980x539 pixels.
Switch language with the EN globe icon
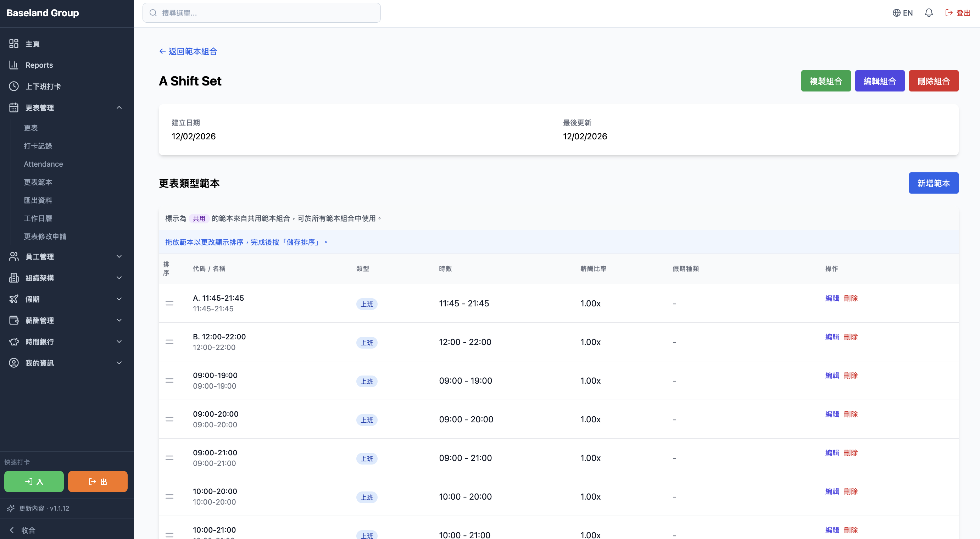pyautogui.click(x=902, y=13)
